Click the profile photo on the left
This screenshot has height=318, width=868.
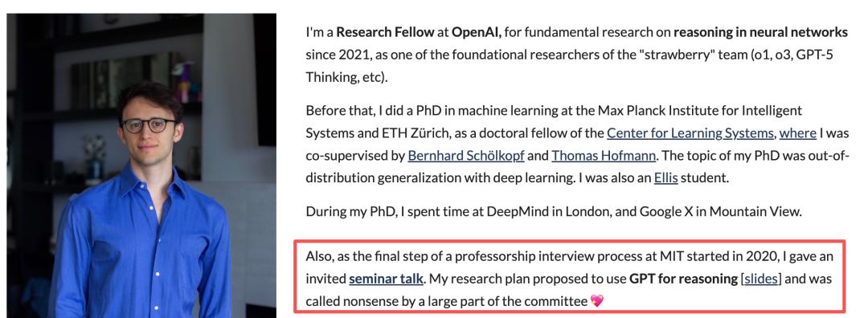pos(141,165)
